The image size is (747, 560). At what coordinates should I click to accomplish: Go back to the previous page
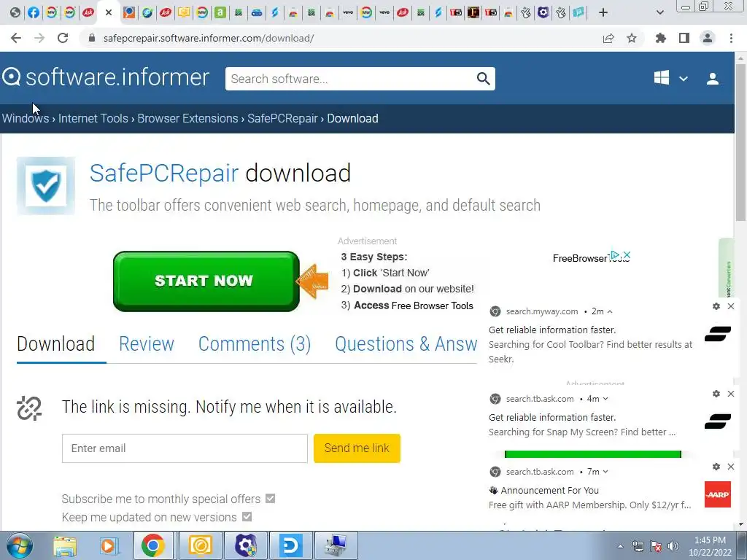[16, 38]
